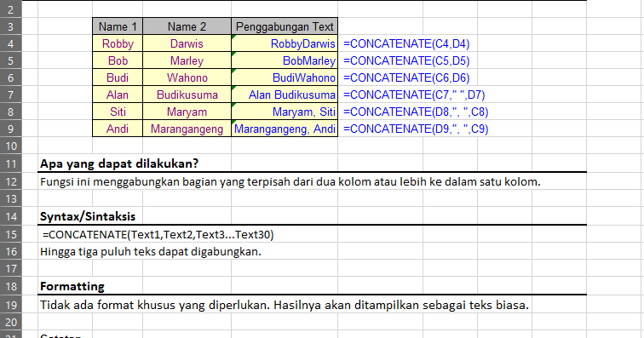Click the 'Apa yang dapat dilakukan?' heading
This screenshot has height=338, width=644.
pyautogui.click(x=119, y=163)
